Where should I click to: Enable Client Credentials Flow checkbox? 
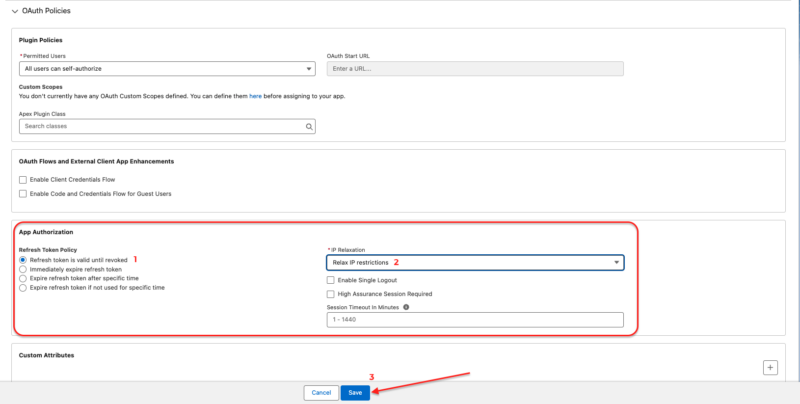[22, 180]
